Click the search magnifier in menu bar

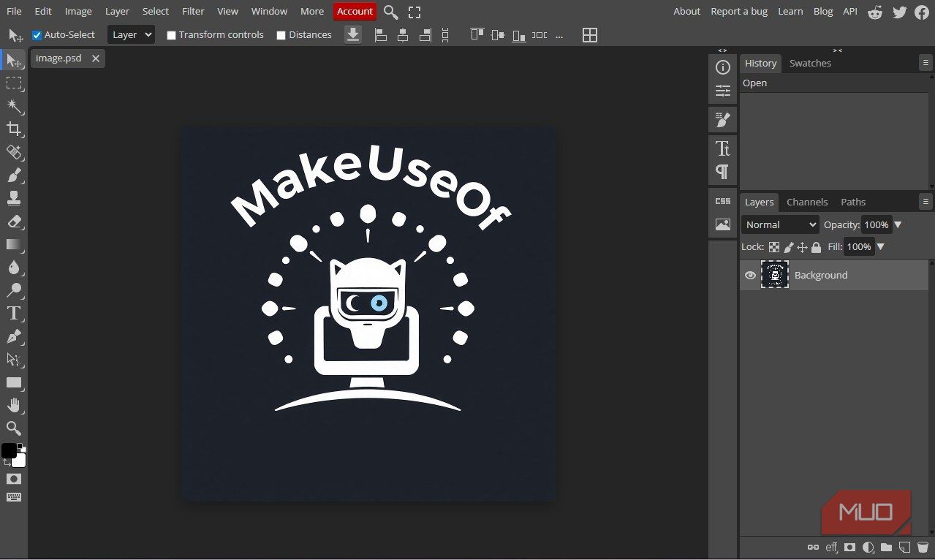point(391,12)
